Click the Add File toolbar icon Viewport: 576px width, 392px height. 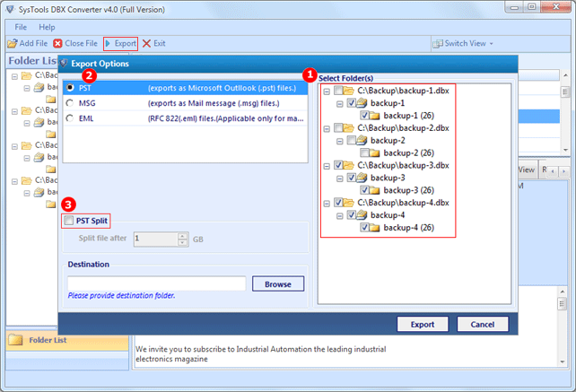tap(13, 44)
